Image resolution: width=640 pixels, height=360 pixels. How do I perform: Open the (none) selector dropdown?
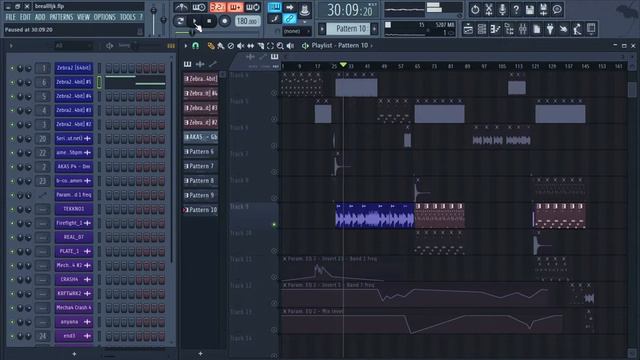pos(296,31)
